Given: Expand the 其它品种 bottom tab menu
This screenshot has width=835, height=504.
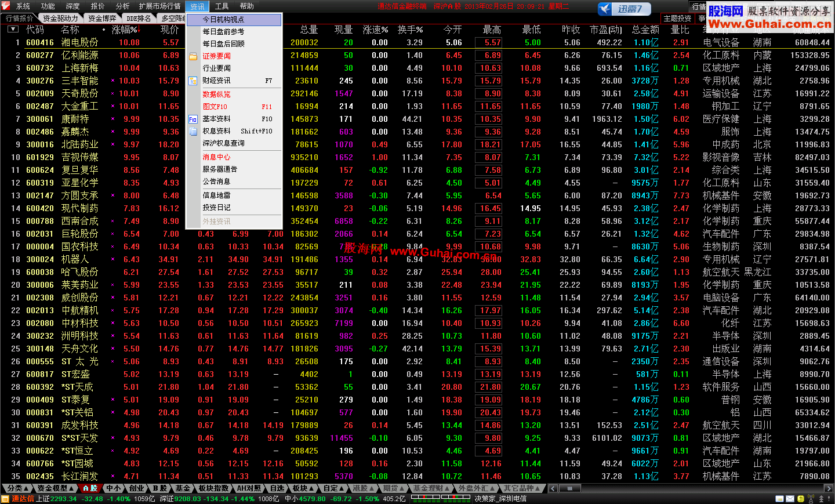Looking at the screenshot, I should tap(522, 488).
